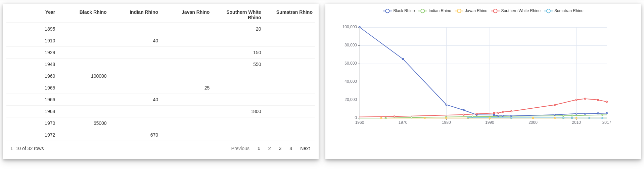This screenshot has width=644, height=179.
Task: Jump to page 4 of the table
Action: (291, 148)
